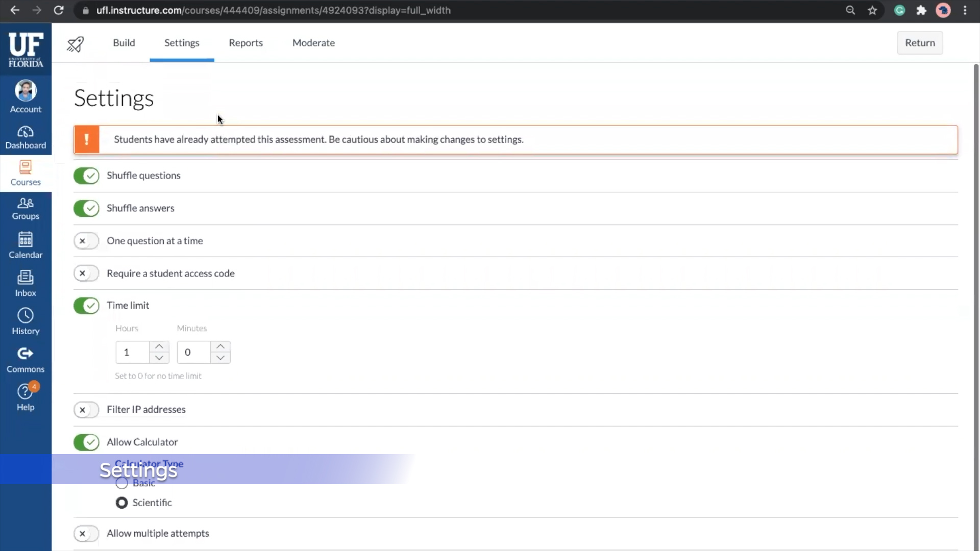The image size is (980, 551).
Task: Switch to the Reports tab
Action: point(246,43)
